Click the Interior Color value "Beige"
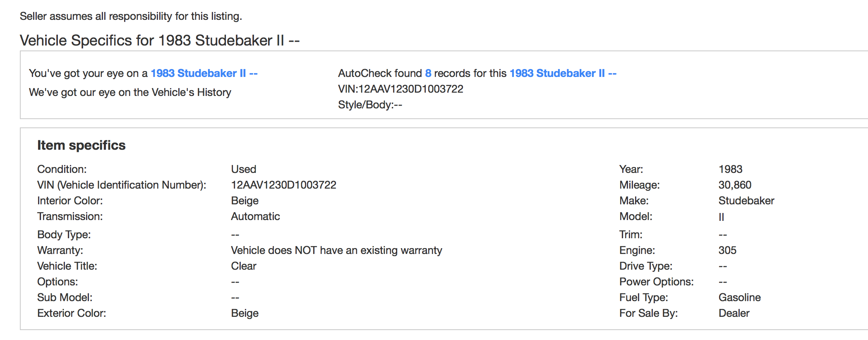 point(245,201)
